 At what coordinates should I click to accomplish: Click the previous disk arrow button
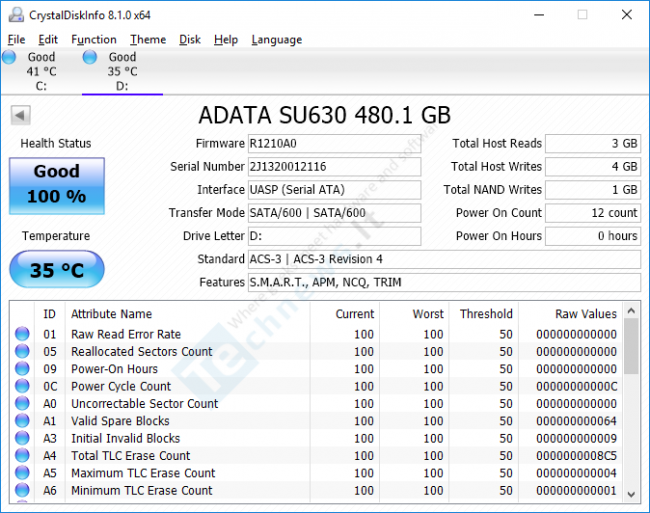click(x=20, y=115)
